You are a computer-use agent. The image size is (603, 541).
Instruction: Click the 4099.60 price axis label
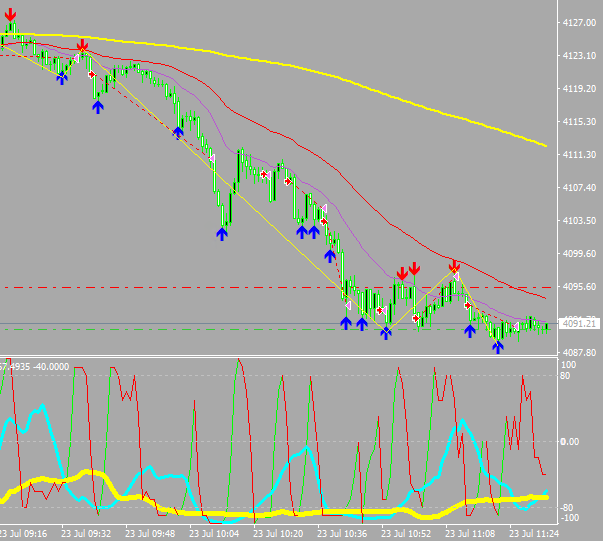point(579,254)
